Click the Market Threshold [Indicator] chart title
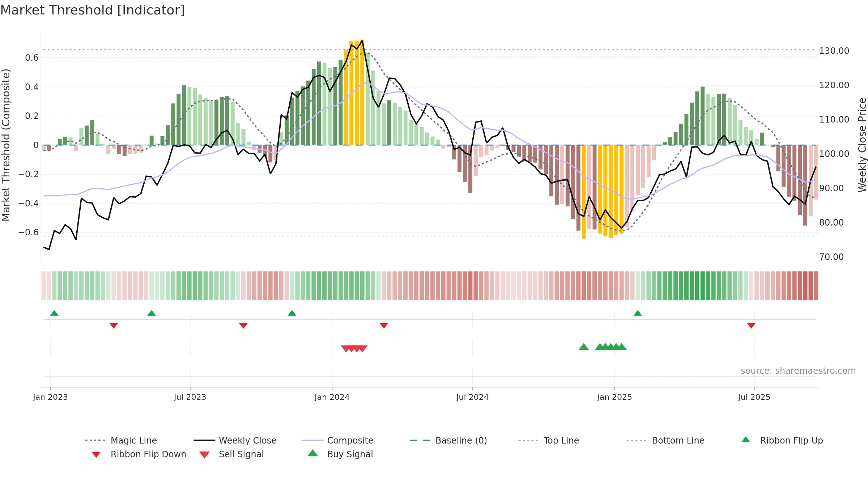Image resolution: width=868 pixels, height=488 pixels. tap(93, 10)
